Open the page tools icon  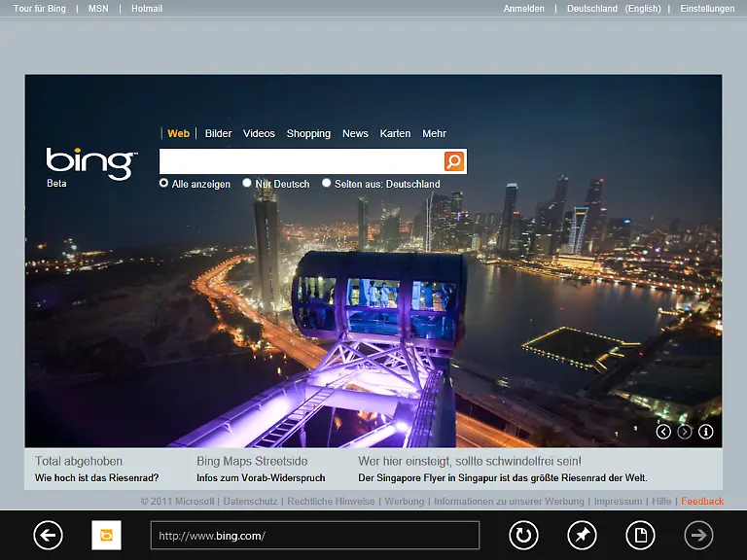click(x=640, y=536)
